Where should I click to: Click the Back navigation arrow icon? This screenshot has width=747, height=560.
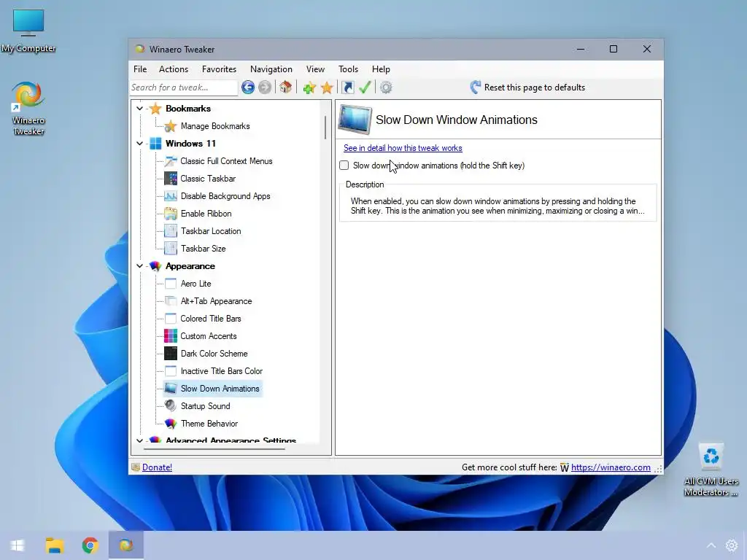[x=248, y=87]
